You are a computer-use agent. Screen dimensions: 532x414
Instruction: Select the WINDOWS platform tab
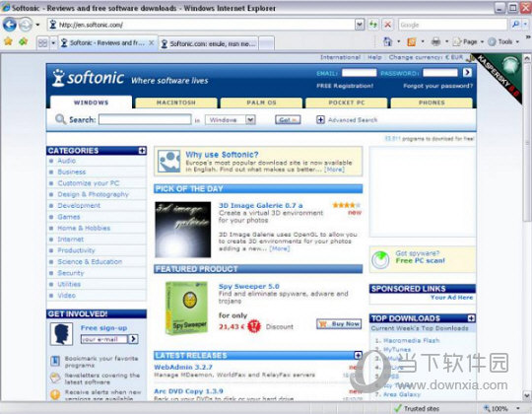pos(91,103)
